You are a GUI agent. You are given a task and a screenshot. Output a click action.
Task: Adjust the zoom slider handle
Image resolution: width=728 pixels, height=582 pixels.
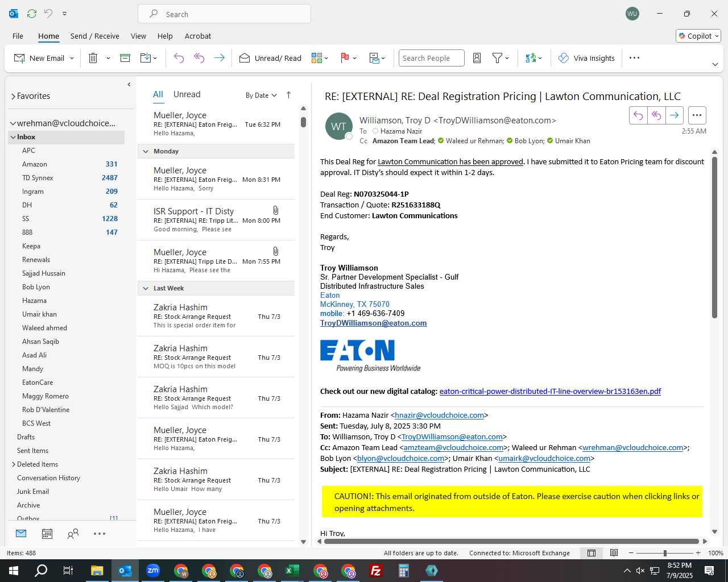(x=665, y=553)
